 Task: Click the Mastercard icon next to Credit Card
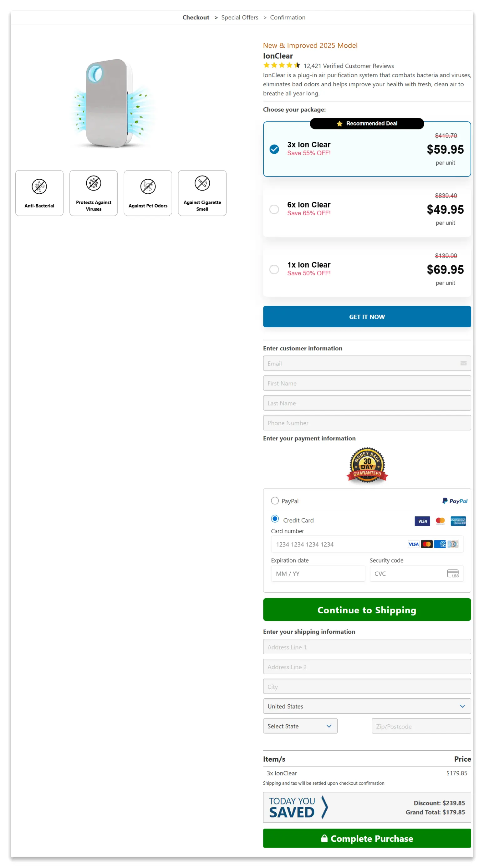[440, 521]
